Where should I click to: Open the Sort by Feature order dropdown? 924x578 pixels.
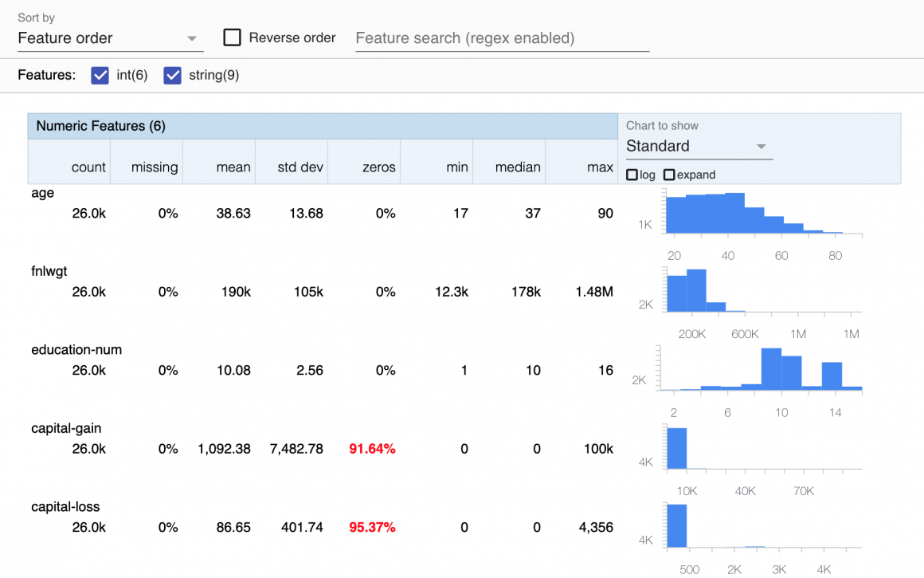pyautogui.click(x=108, y=38)
